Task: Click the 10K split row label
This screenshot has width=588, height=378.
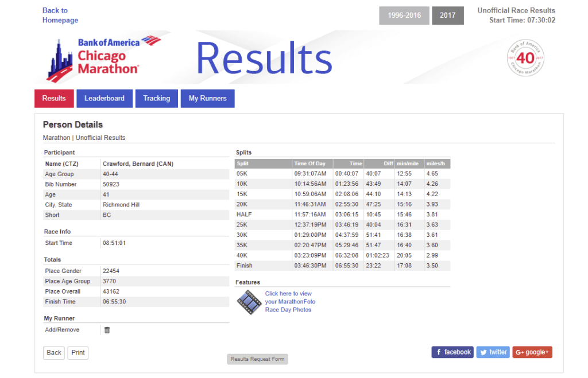Action: point(242,184)
